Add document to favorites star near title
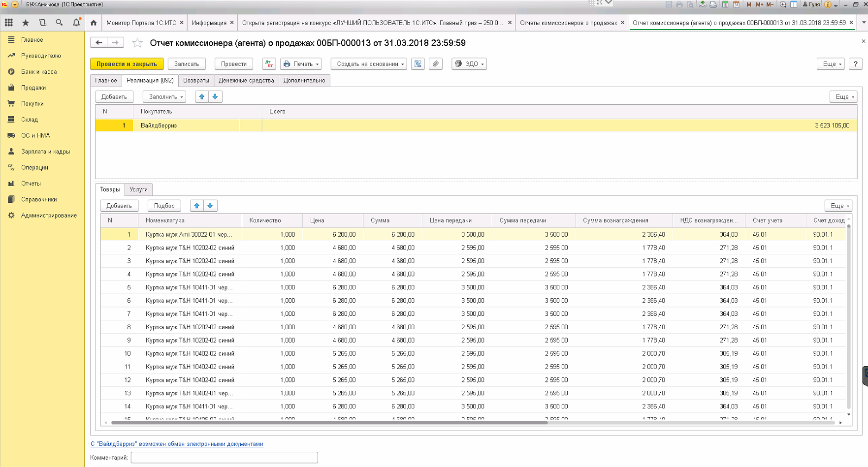868x467 pixels. (137, 43)
